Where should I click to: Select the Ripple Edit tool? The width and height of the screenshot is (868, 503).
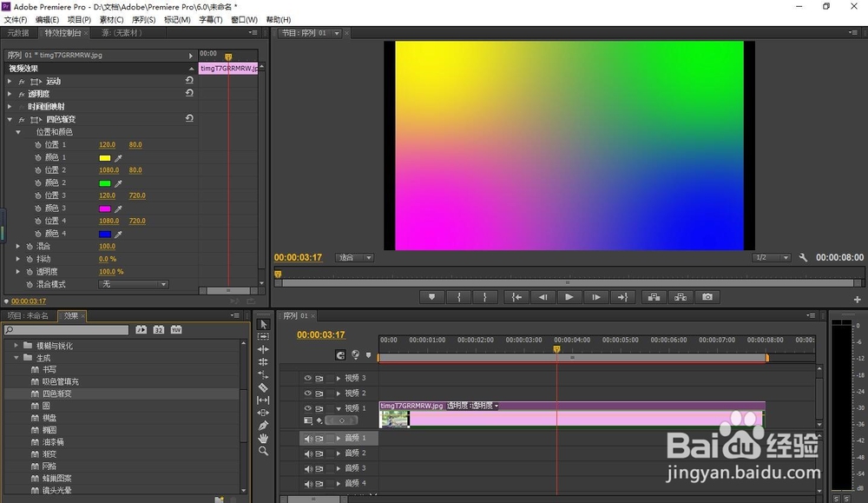tap(264, 349)
